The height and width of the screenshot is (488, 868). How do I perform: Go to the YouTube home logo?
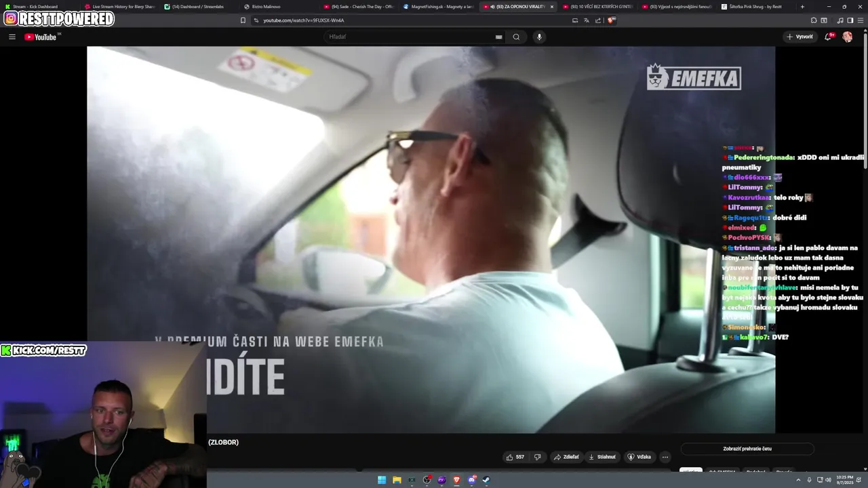(x=41, y=37)
